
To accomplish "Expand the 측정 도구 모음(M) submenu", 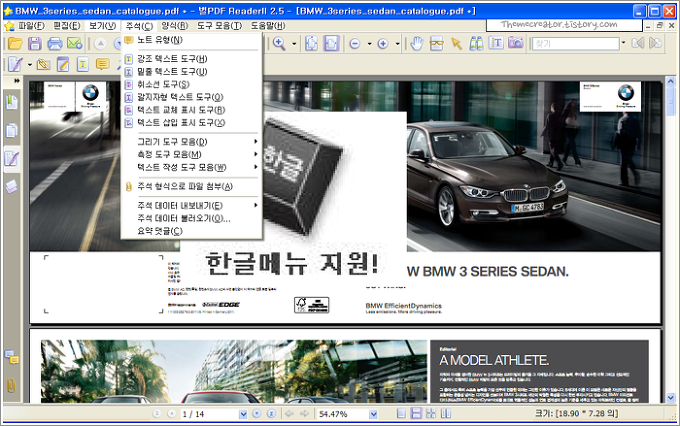I will pos(192,154).
